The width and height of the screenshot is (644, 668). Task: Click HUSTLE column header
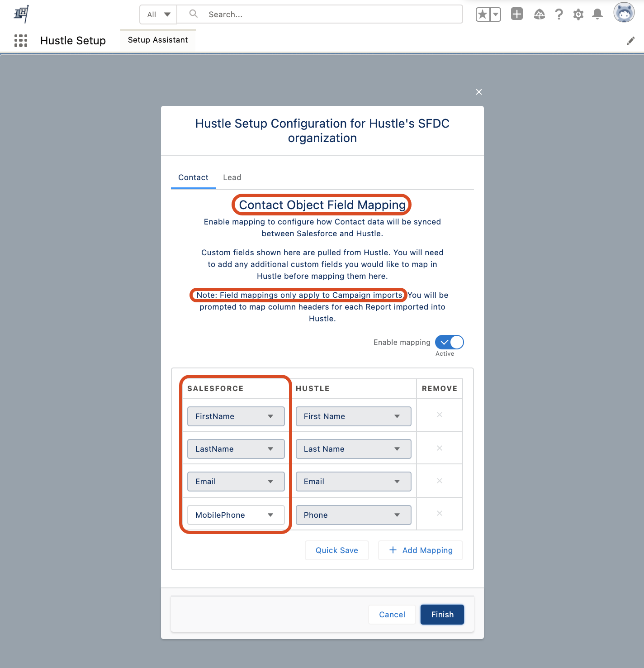(x=313, y=389)
